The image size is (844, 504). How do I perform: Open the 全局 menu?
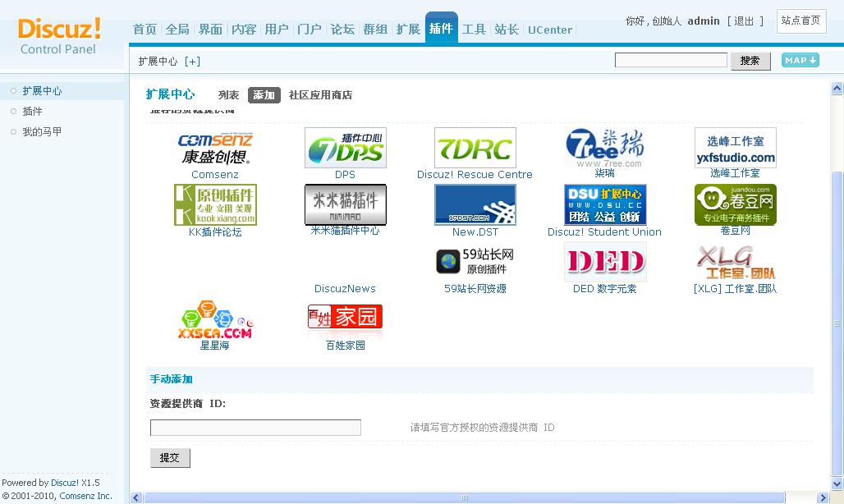(x=177, y=30)
